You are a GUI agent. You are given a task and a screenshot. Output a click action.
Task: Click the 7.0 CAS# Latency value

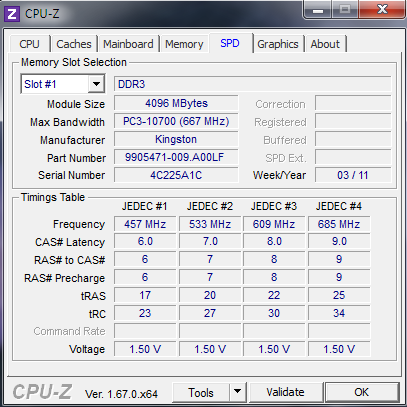coord(210,241)
